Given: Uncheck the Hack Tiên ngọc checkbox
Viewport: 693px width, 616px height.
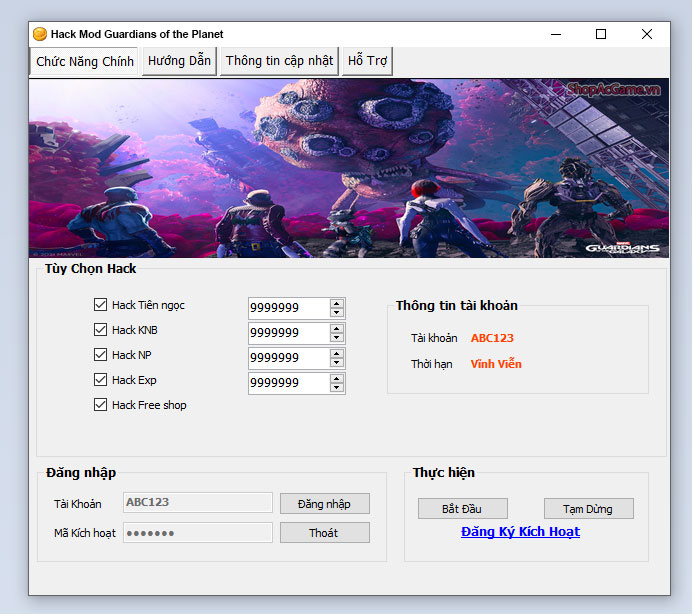Looking at the screenshot, I should coord(100,305).
